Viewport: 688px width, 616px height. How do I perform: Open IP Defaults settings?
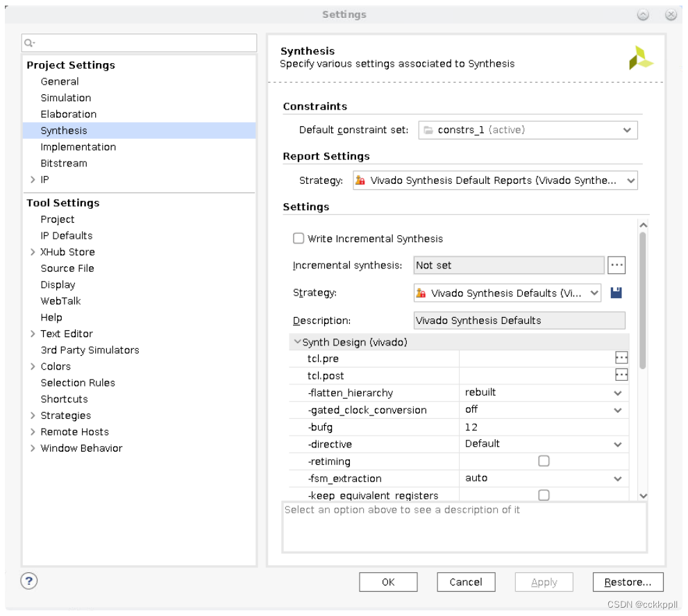(67, 235)
